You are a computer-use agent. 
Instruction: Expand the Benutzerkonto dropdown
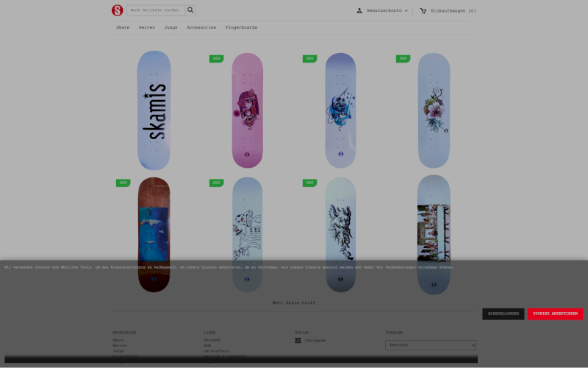387,11
